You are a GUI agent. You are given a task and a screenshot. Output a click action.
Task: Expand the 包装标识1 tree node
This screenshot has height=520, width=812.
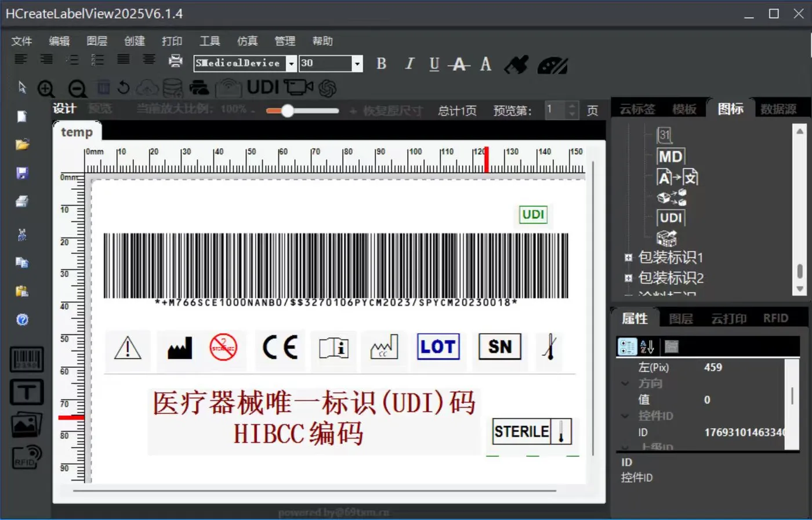(x=628, y=258)
